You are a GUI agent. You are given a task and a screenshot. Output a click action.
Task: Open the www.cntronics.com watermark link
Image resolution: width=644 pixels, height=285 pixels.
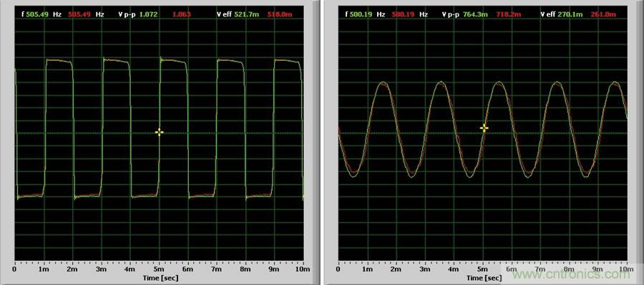(x=572, y=273)
